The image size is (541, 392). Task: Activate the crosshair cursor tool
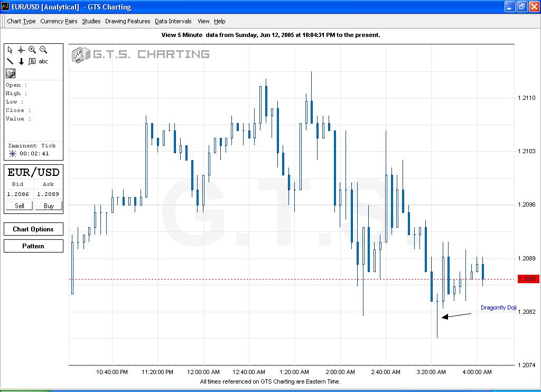[21, 50]
